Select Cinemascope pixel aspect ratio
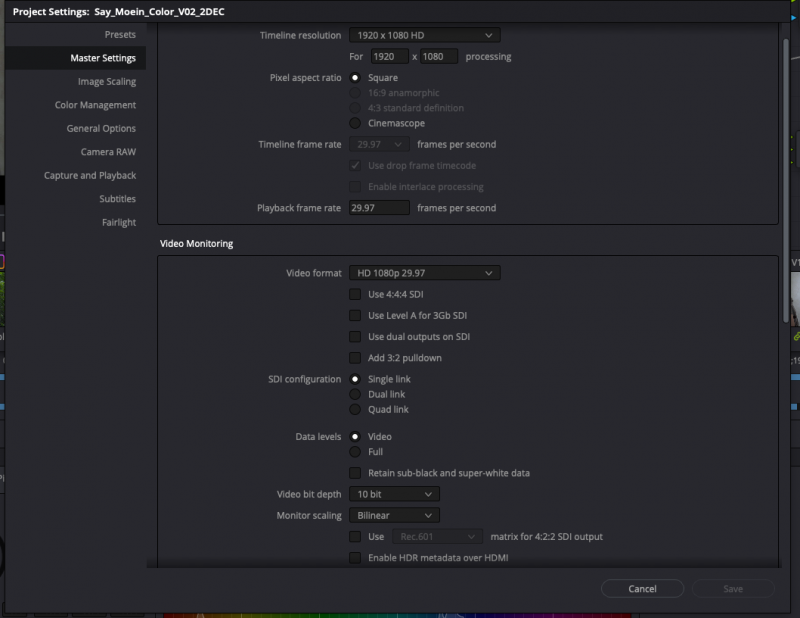The width and height of the screenshot is (800, 618). click(x=355, y=123)
